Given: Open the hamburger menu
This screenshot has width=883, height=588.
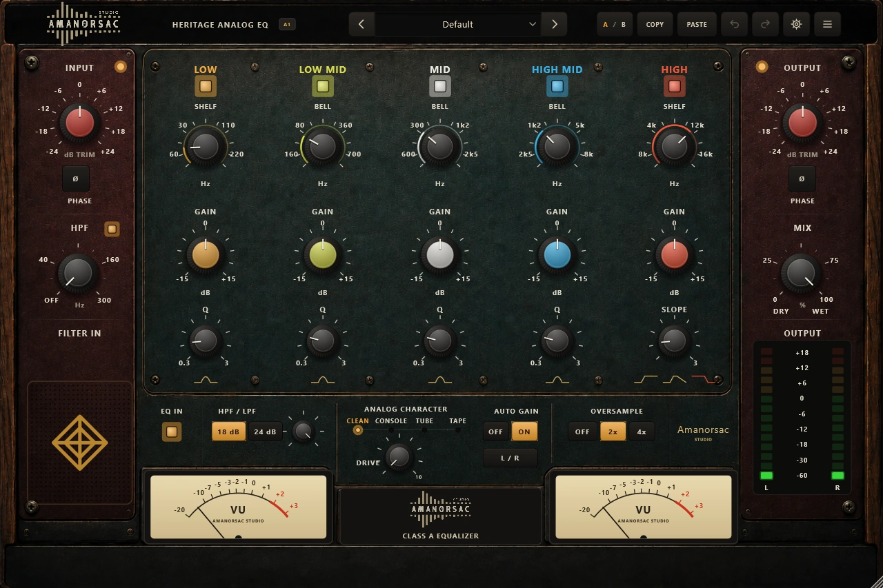Looking at the screenshot, I should coord(827,24).
